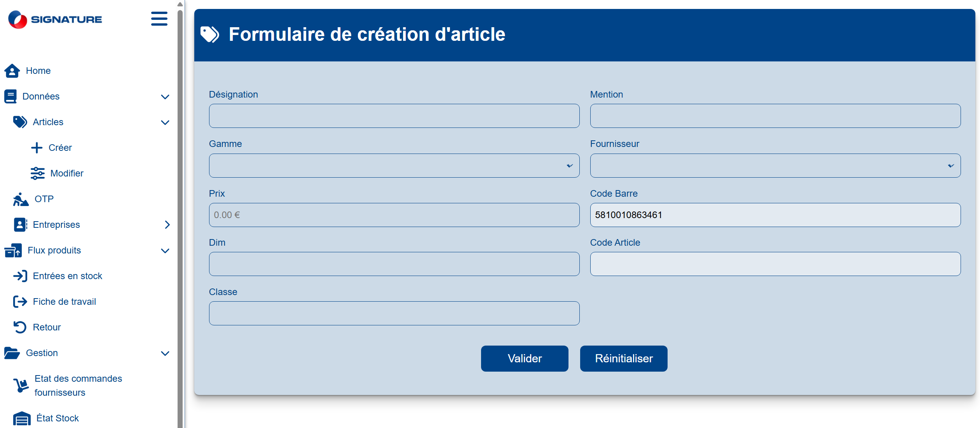Open the OTP menu entry
Screen dimensions: 980x428
(x=44, y=199)
